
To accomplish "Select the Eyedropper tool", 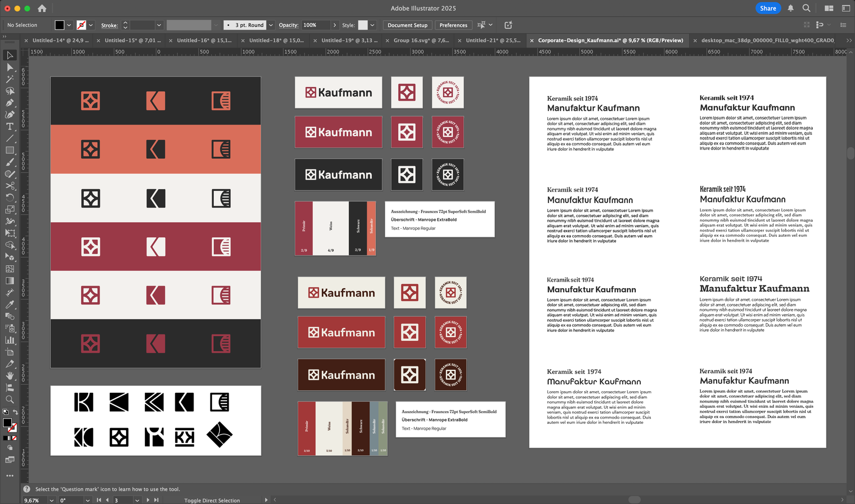I will click(x=10, y=304).
